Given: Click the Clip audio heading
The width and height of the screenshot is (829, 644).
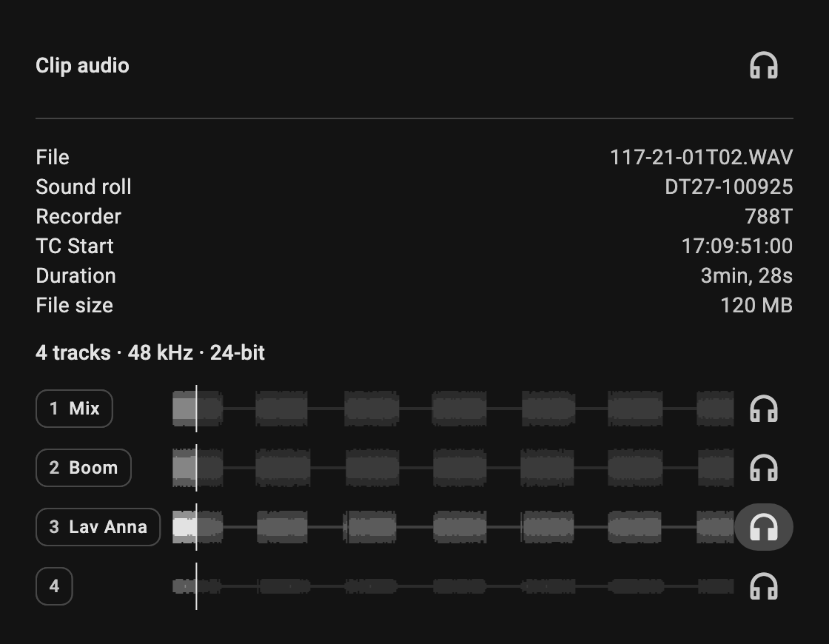Looking at the screenshot, I should 82,66.
